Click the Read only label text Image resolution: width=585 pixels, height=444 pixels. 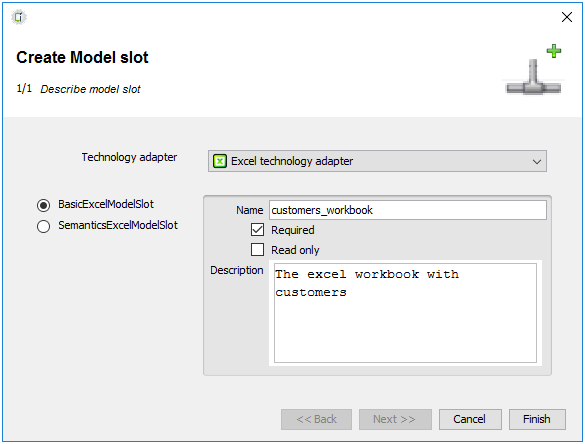(x=295, y=250)
